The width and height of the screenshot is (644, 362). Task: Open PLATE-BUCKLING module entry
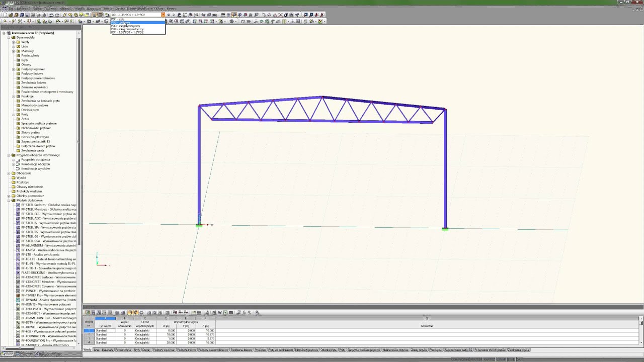coord(49,273)
